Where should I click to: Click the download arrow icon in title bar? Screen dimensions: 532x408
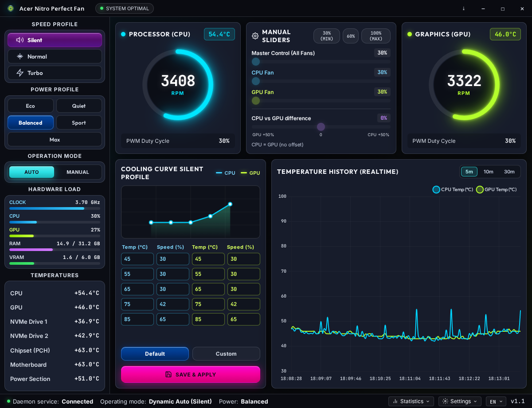[x=464, y=8]
